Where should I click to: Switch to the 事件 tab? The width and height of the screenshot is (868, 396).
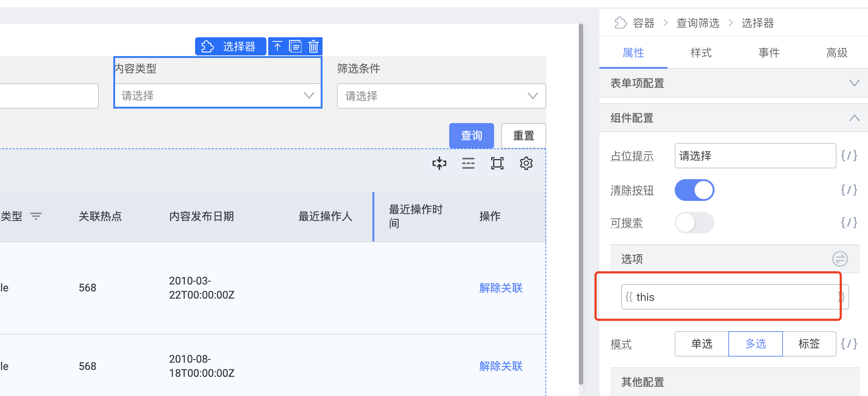[x=768, y=52]
